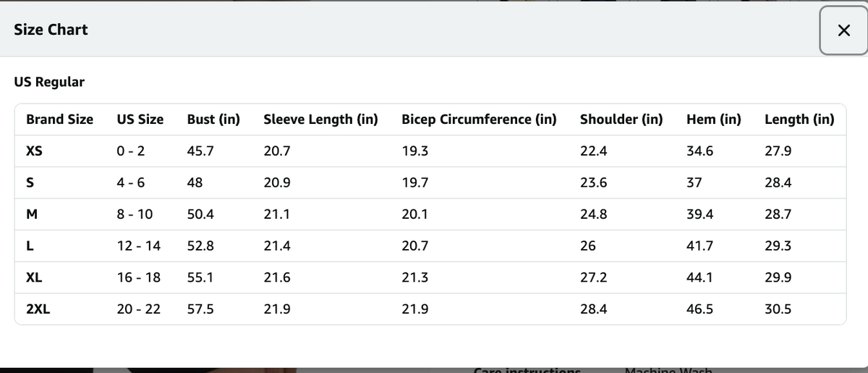The height and width of the screenshot is (373, 868).
Task: Select the M brand size row
Action: click(x=430, y=214)
